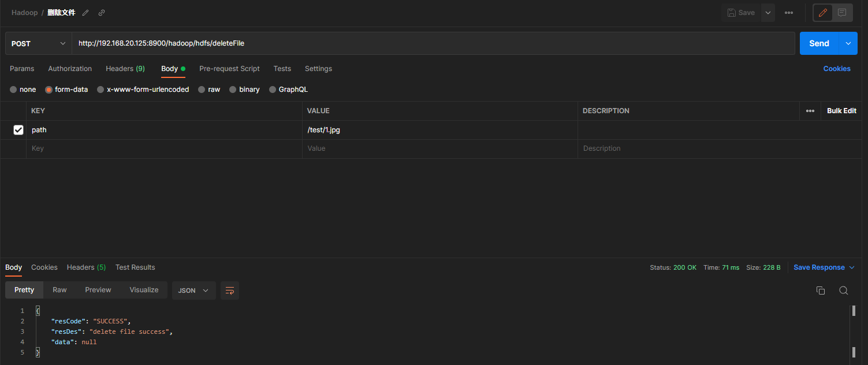868x365 pixels.
Task: Click the path key cell
Action: [164, 130]
